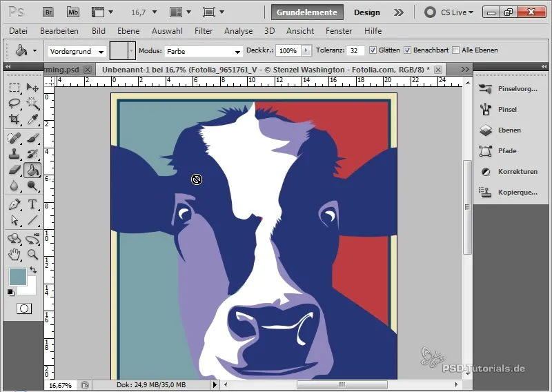
Task: Open the tool preset picker arrow
Action: [x=35, y=50]
